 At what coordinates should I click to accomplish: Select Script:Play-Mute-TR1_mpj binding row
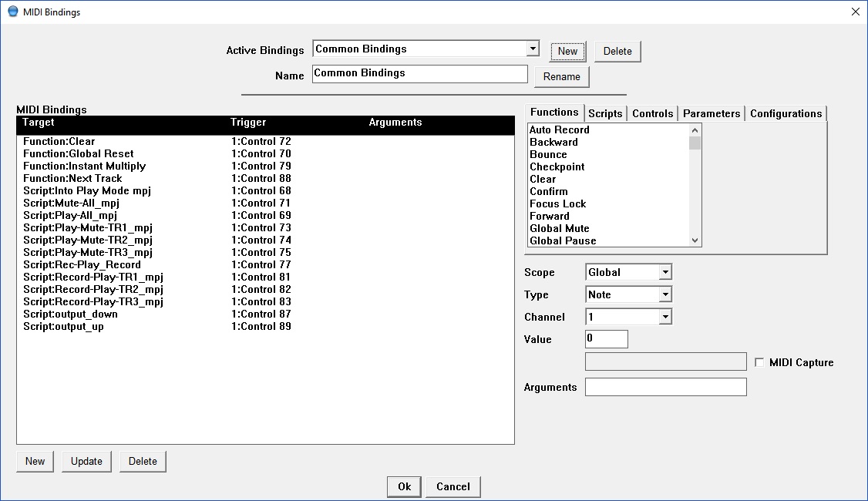(265, 227)
